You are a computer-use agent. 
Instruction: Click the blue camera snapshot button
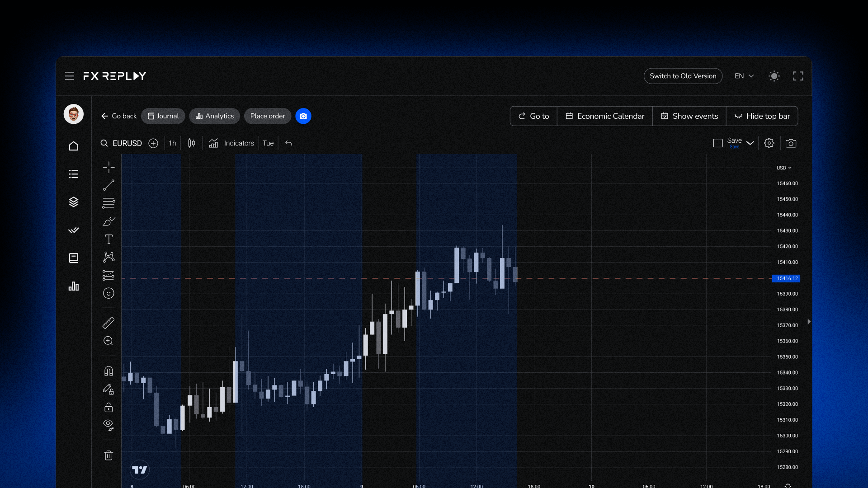point(303,116)
